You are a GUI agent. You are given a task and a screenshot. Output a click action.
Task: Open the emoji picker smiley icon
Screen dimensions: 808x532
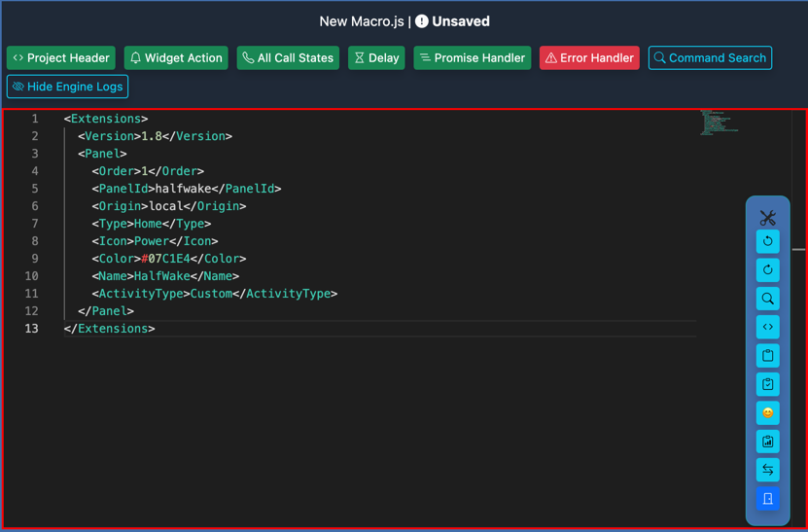[767, 413]
